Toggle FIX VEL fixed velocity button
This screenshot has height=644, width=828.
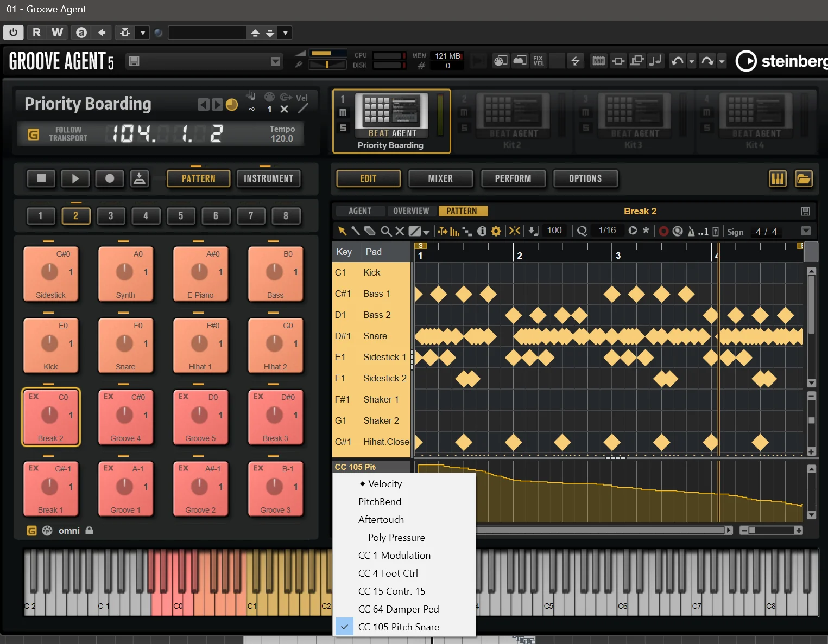538,61
